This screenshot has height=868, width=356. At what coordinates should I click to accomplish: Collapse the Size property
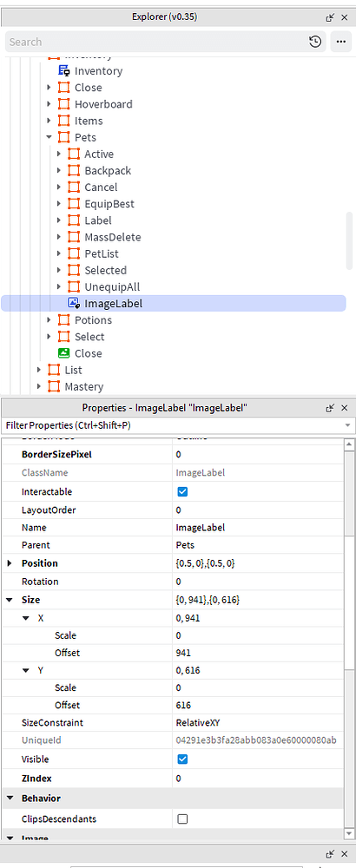tap(10, 600)
